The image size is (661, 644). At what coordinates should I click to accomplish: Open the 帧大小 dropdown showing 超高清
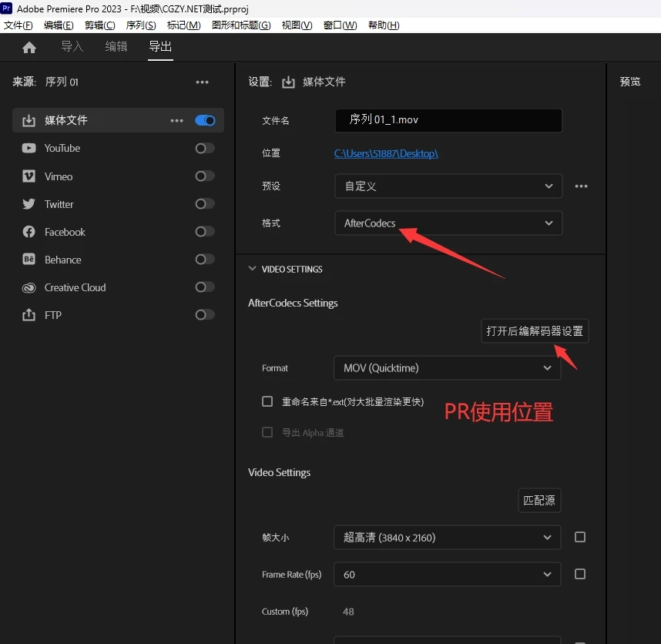[x=448, y=538]
